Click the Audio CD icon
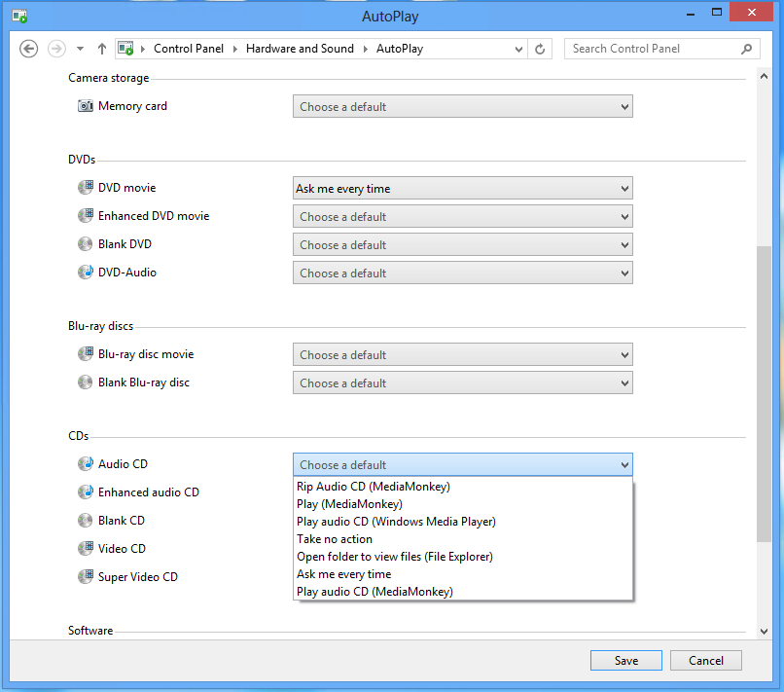This screenshot has height=692, width=784. 86,464
